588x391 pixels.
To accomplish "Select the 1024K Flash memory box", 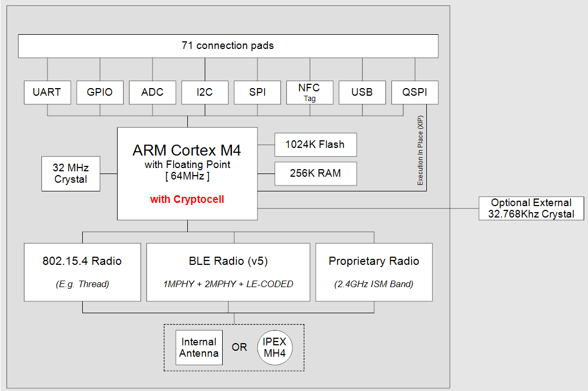I will (x=316, y=145).
